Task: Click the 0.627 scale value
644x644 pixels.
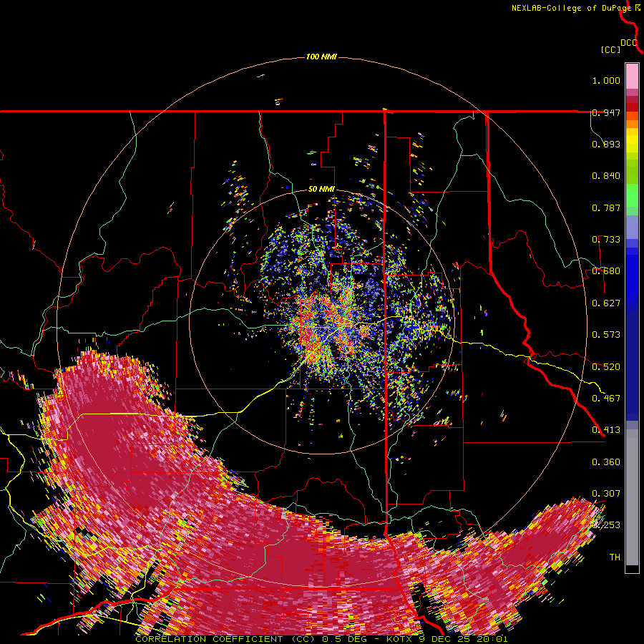Action: coord(606,303)
